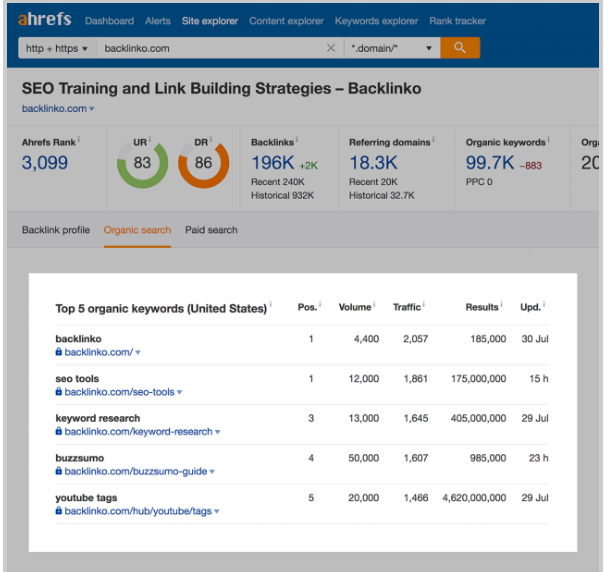Click the keyword 'keyword research'
Image resolution: width=605 pixels, height=572 pixels.
98,418
